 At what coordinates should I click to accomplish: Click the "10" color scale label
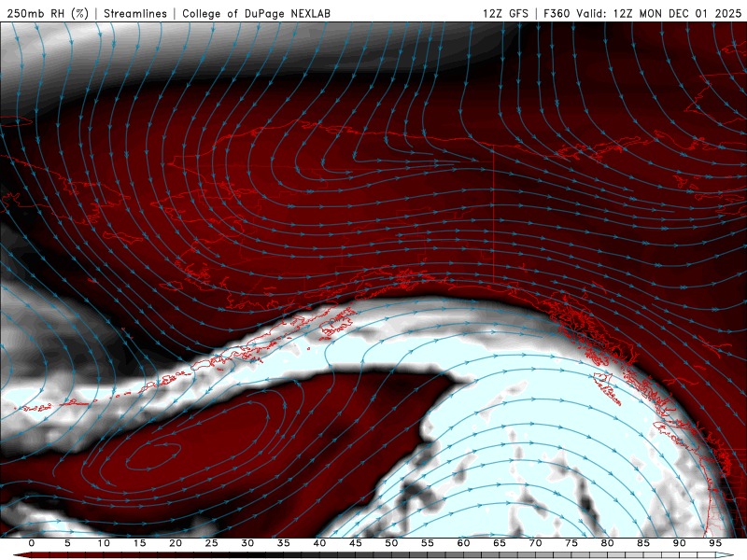pyautogui.click(x=104, y=543)
